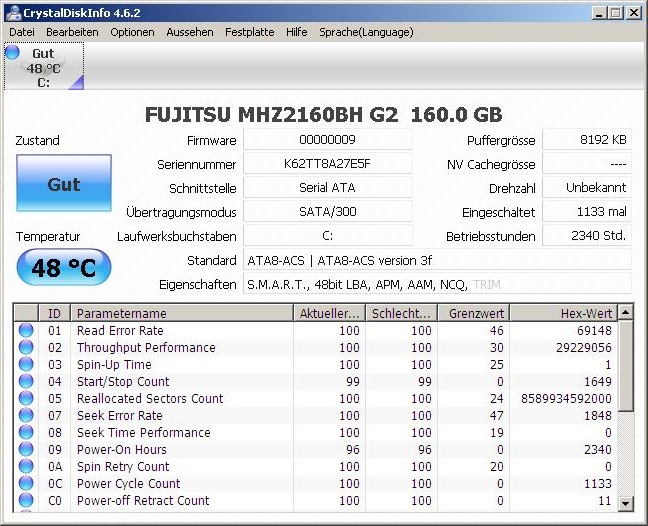The height and width of the screenshot is (526, 648).
Task: Click the FUJITSU MHZ2160BH G2 160.0 GB heading
Action: click(324, 115)
